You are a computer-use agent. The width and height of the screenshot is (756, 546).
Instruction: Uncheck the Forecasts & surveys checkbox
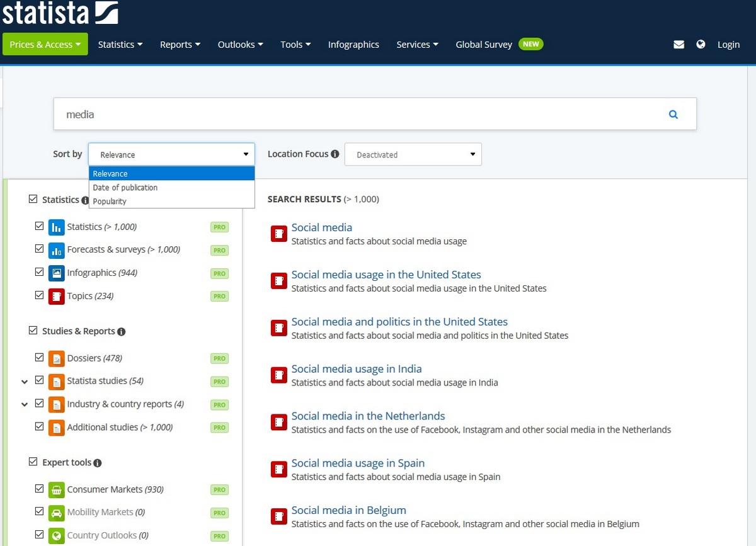click(x=40, y=249)
